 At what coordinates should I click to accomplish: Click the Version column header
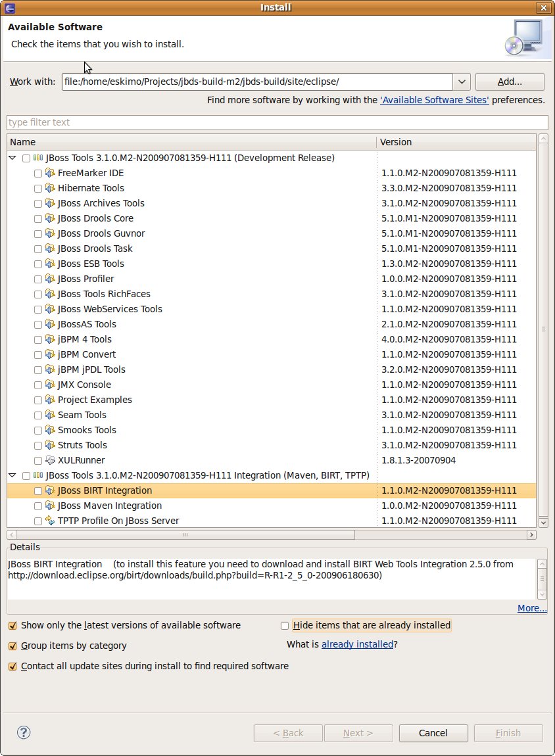[x=456, y=142]
